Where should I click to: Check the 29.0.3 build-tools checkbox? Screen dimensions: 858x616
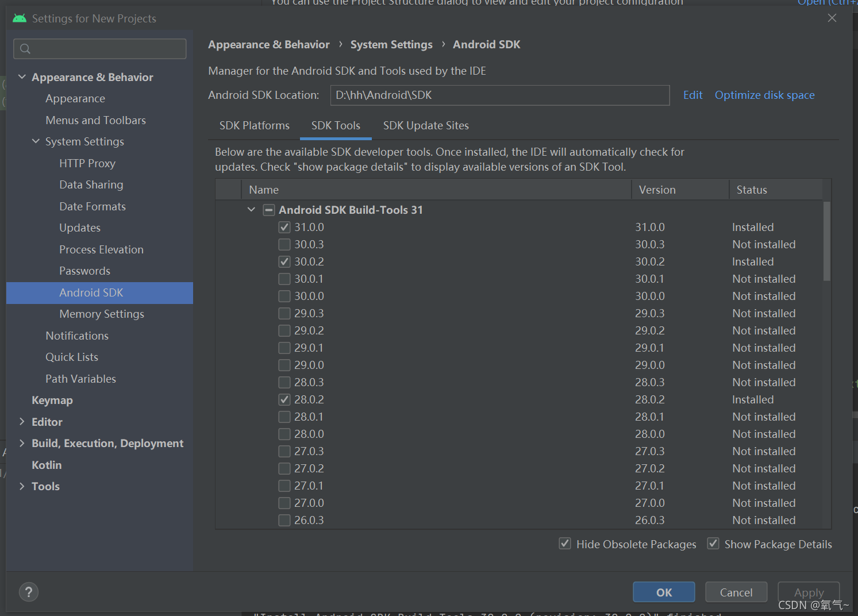pyautogui.click(x=284, y=313)
